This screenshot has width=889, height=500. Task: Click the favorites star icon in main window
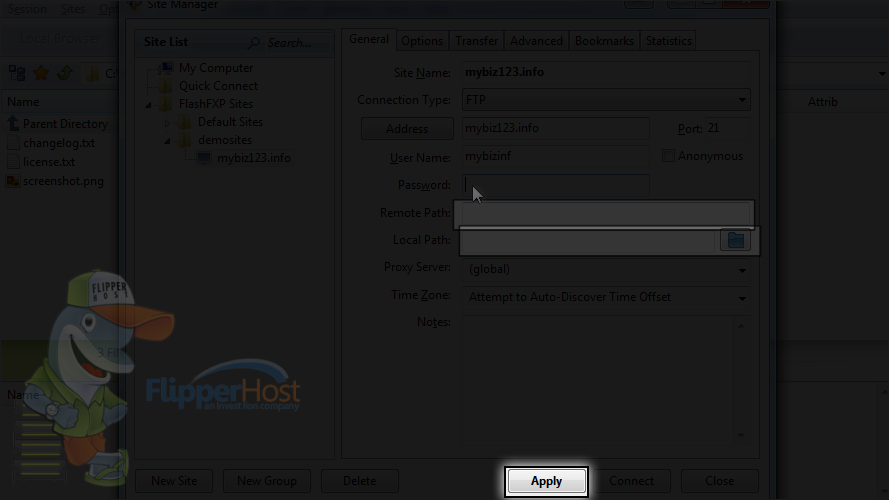[x=41, y=73]
